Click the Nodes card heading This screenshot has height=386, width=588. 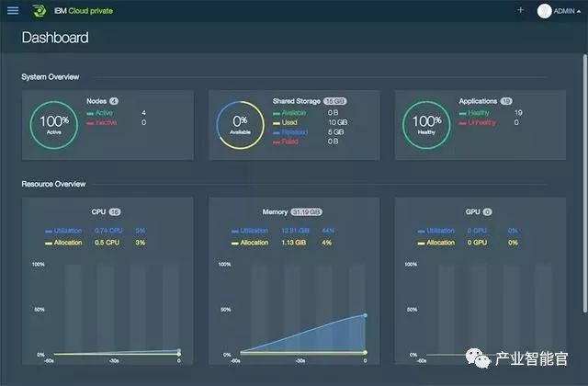96,101
